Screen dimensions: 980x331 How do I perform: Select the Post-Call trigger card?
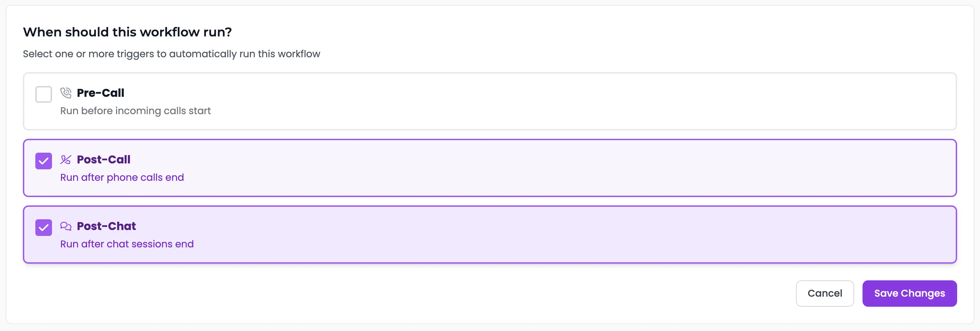(490, 168)
